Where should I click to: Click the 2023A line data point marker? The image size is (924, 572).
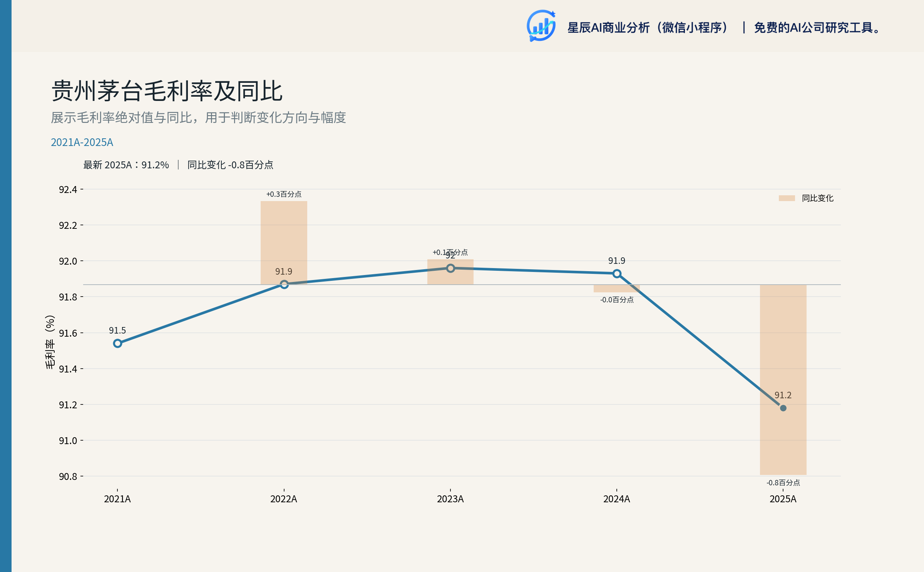point(450,268)
